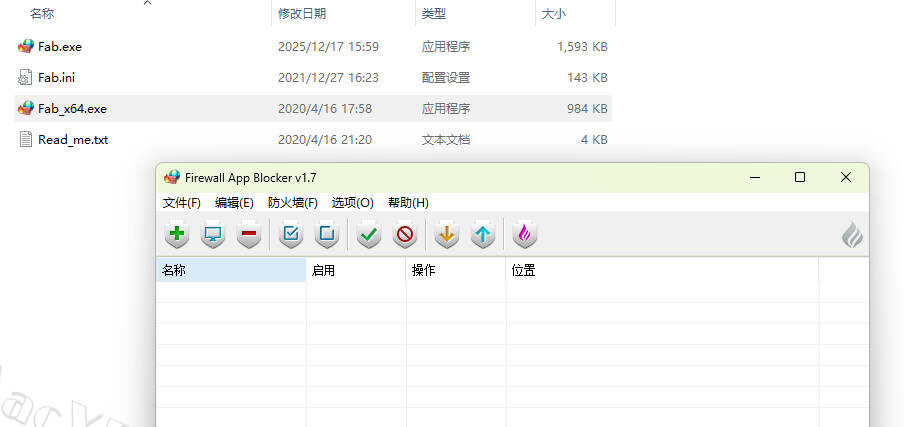The width and height of the screenshot is (905, 427).
Task: Click the empty-box Deselect All icon
Action: (326, 235)
